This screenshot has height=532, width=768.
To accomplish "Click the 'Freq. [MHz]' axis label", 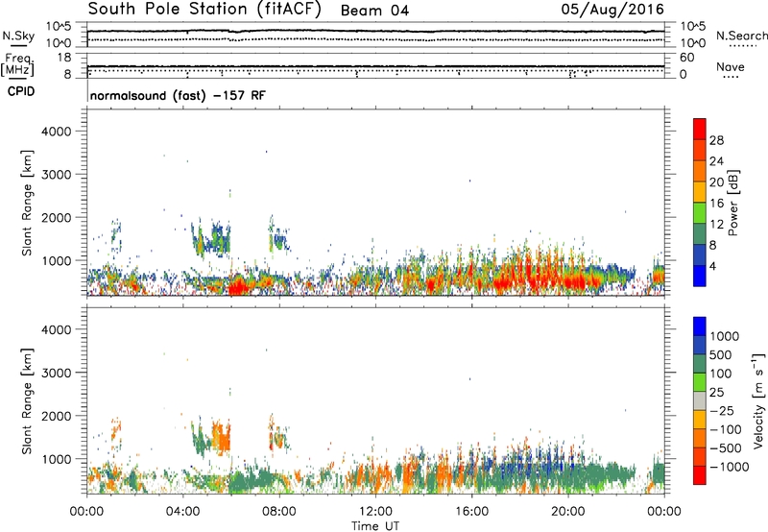I will click(x=18, y=65).
